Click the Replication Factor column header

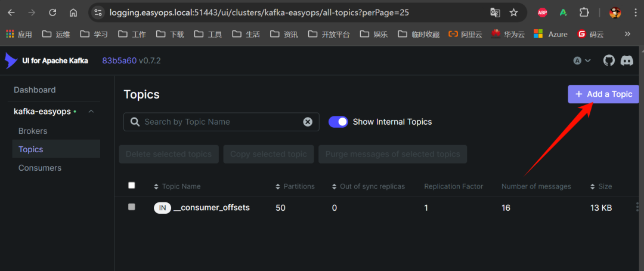(x=453, y=186)
